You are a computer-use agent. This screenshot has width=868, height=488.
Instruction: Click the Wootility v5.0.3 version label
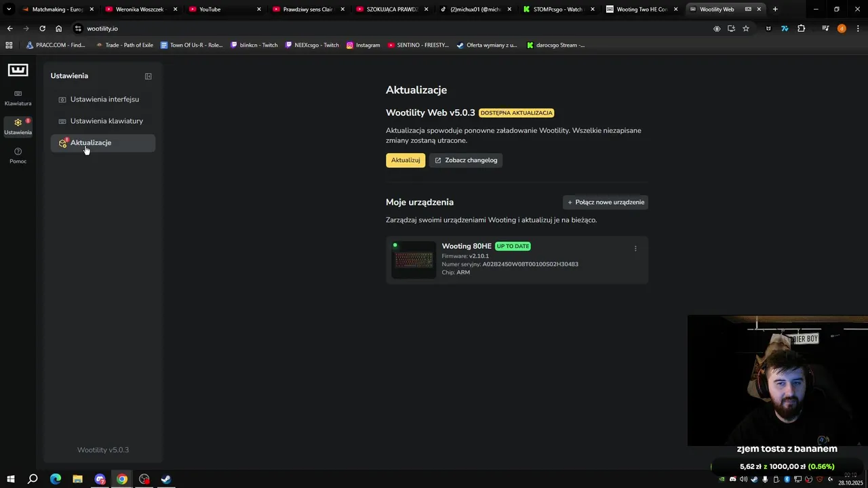[x=103, y=450]
